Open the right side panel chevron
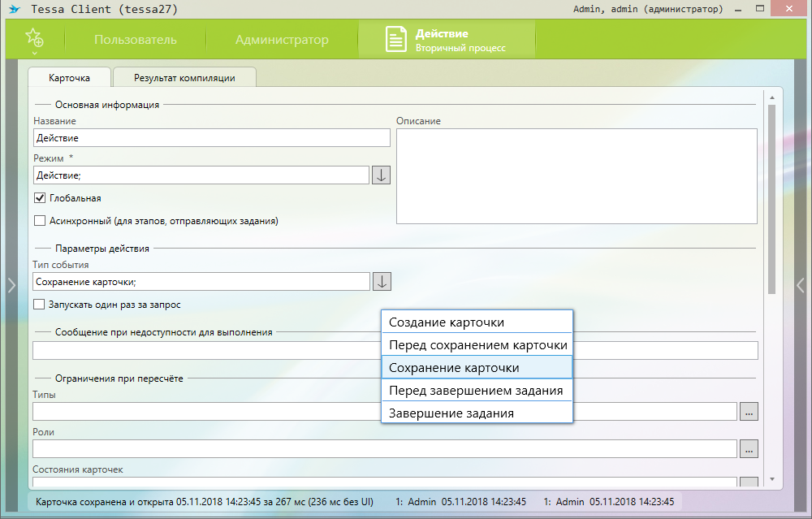Screen dimensions: 812x519 pos(800,285)
